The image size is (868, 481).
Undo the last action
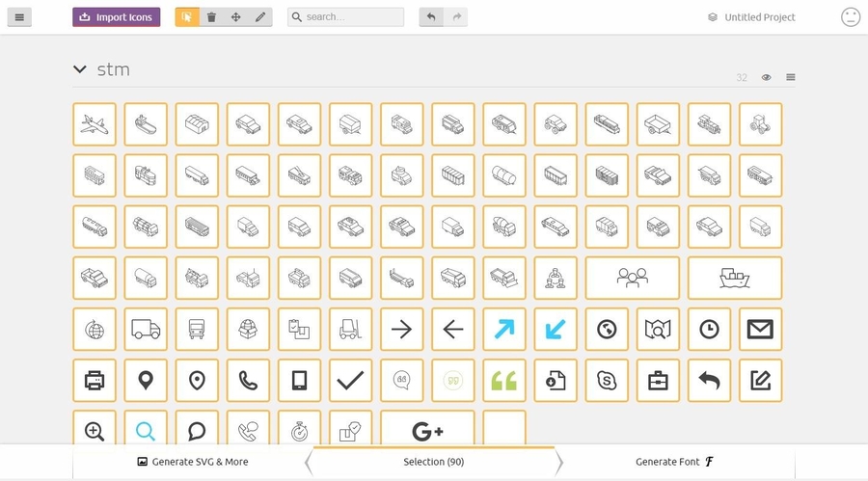coord(431,17)
